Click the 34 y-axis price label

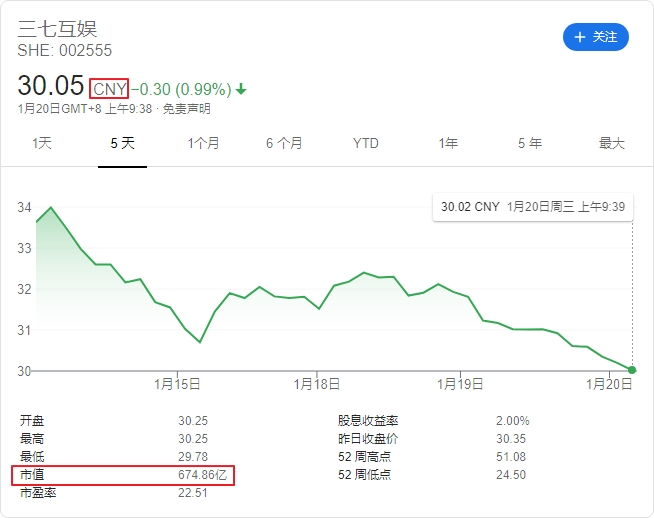pyautogui.click(x=24, y=207)
